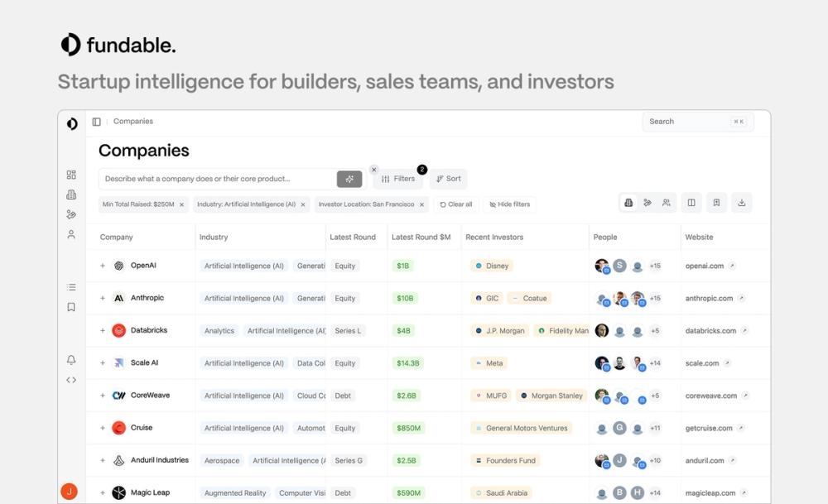Click Clear all to reset filters

[x=456, y=204]
